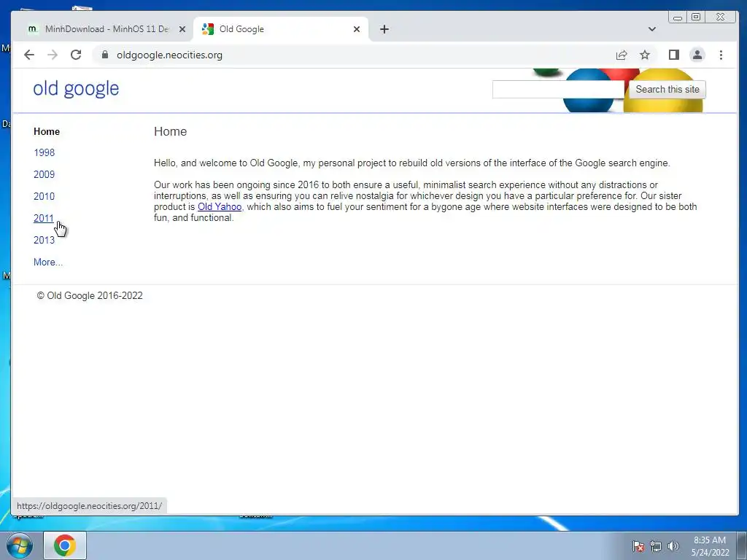Expand the tab search chevron
The width and height of the screenshot is (747, 560).
point(652,29)
